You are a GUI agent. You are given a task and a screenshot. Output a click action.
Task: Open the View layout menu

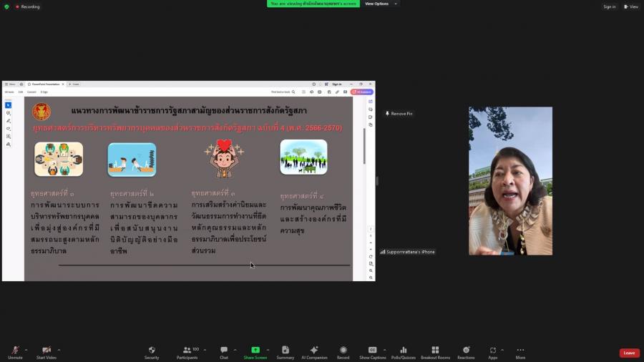click(x=630, y=6)
